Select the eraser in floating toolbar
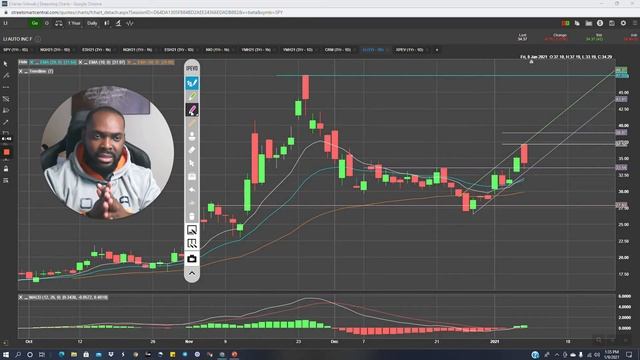640x360 pixels. [x=192, y=150]
